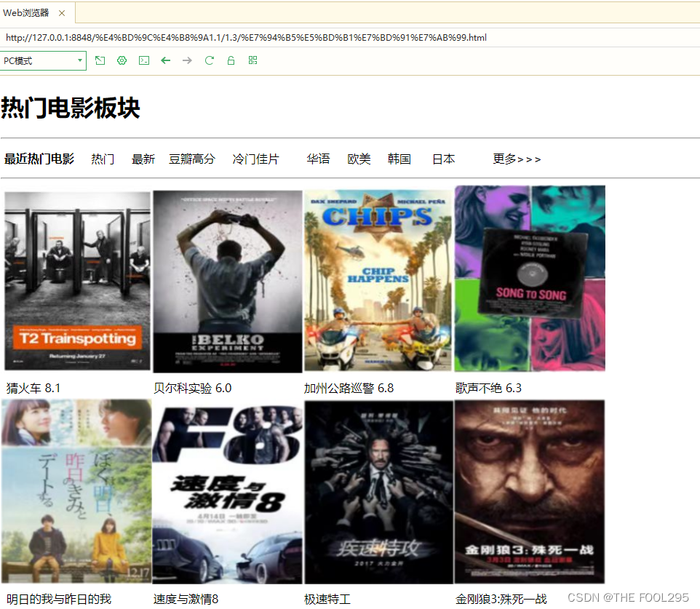
Task: Click the 极速特工 caption
Action: pos(327,600)
